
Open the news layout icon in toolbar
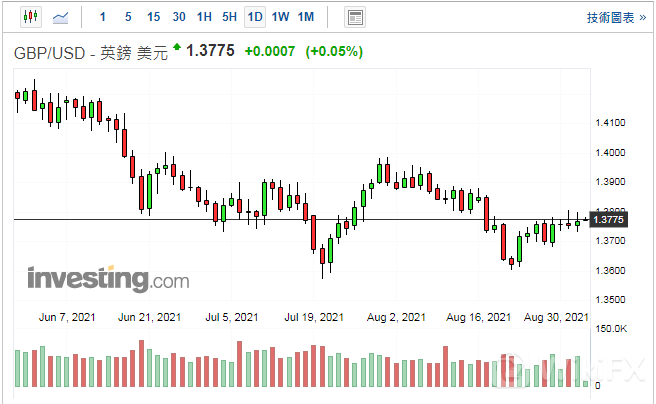click(354, 17)
